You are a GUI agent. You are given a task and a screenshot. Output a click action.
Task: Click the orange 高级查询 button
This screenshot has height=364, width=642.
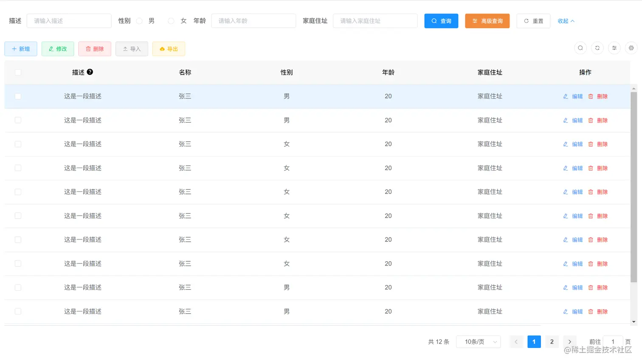(487, 21)
